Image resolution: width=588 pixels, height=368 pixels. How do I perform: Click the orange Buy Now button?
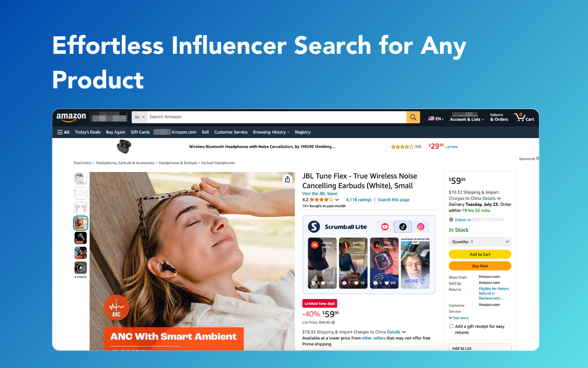[x=480, y=266]
